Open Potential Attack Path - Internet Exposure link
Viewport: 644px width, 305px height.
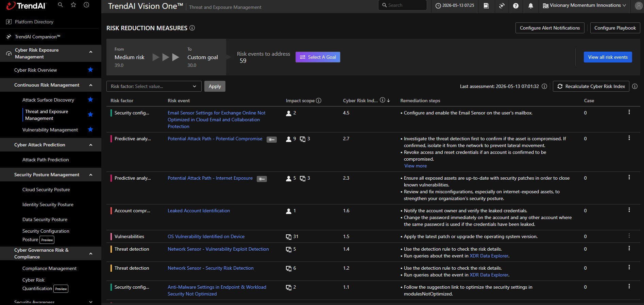(x=210, y=178)
